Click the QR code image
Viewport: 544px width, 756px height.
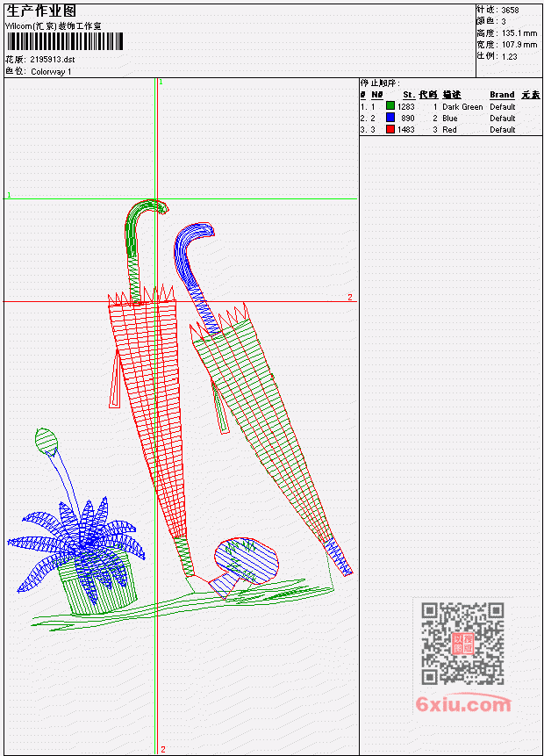[x=462, y=644]
